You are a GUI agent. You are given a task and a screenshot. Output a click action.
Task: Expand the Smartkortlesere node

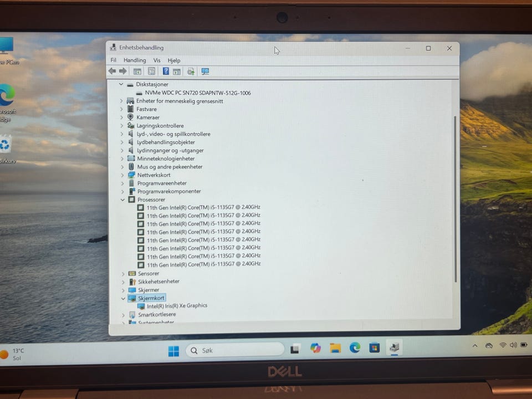pos(123,315)
